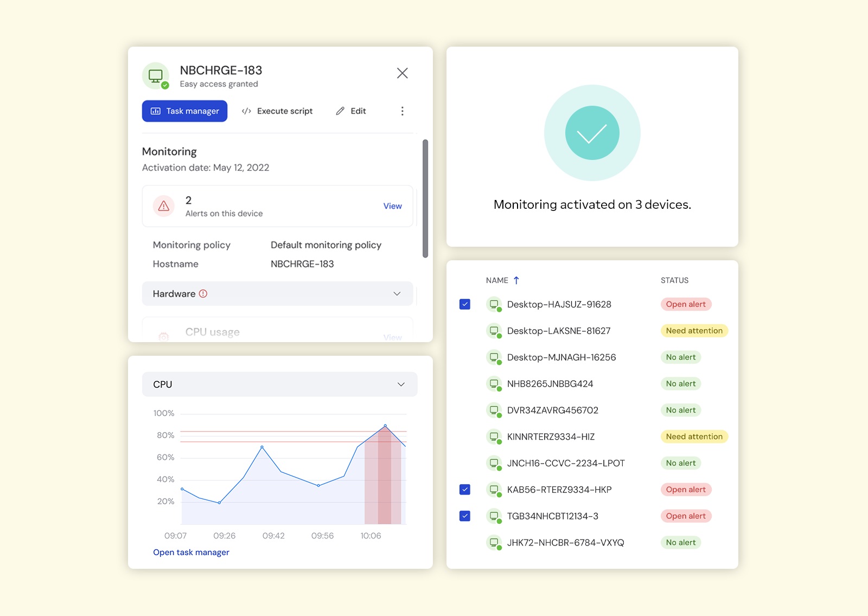Click the JHK72-NHCBR-6784-VXYQ device icon
868x616 pixels.
494,543
